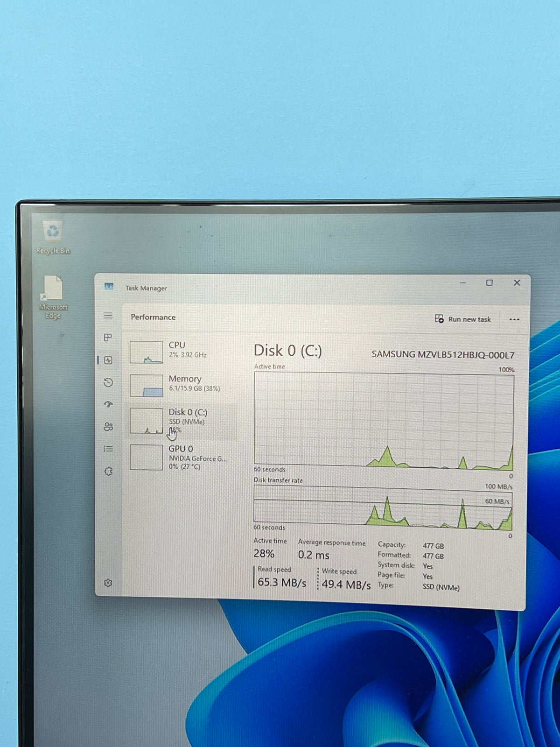The width and height of the screenshot is (560, 747).
Task: Click Run new task button
Action: click(463, 319)
